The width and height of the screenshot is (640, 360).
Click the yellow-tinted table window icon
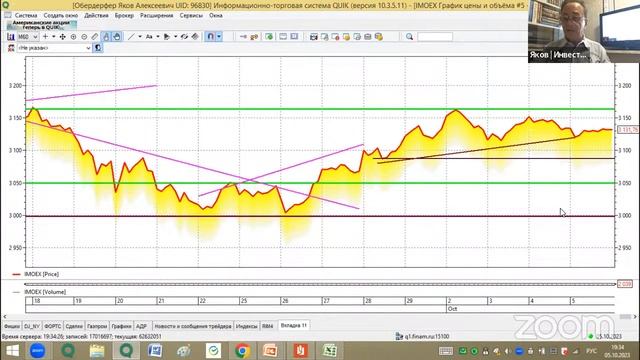(x=346, y=37)
